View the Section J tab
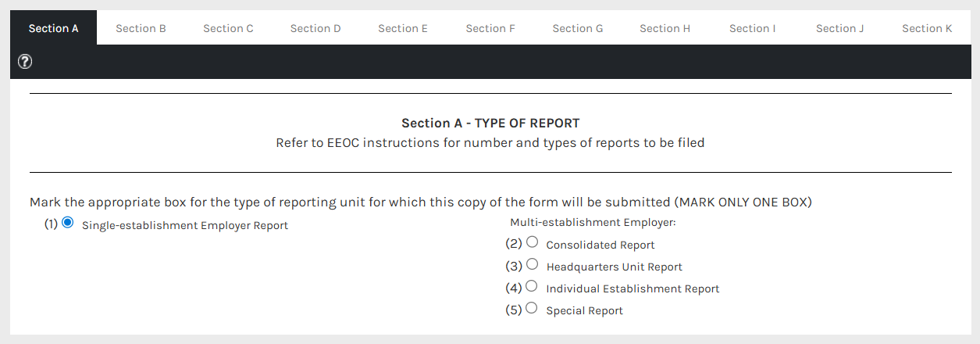The height and width of the screenshot is (344, 980). pos(839,28)
